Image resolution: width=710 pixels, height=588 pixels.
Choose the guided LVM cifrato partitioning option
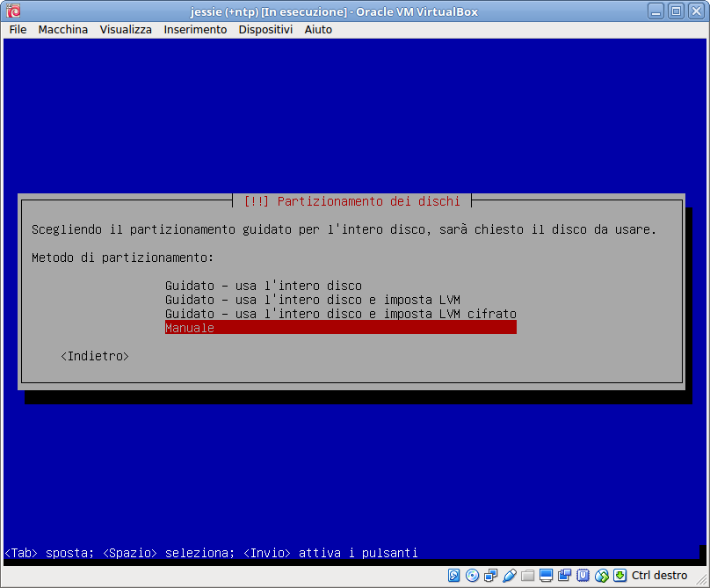[x=341, y=314]
